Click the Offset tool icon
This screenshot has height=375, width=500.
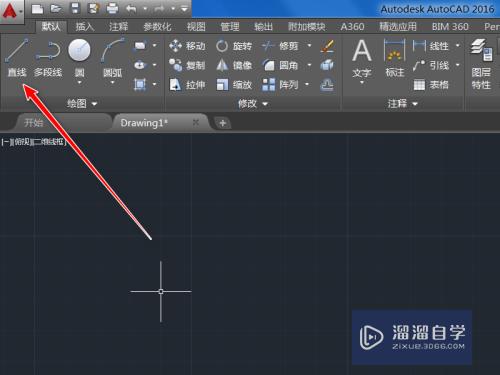(327, 85)
